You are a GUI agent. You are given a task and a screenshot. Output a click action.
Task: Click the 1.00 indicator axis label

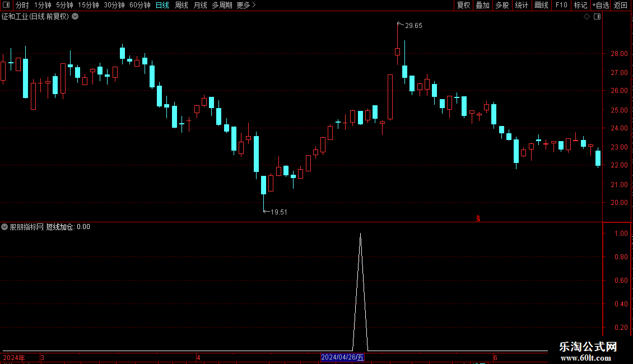click(x=621, y=234)
